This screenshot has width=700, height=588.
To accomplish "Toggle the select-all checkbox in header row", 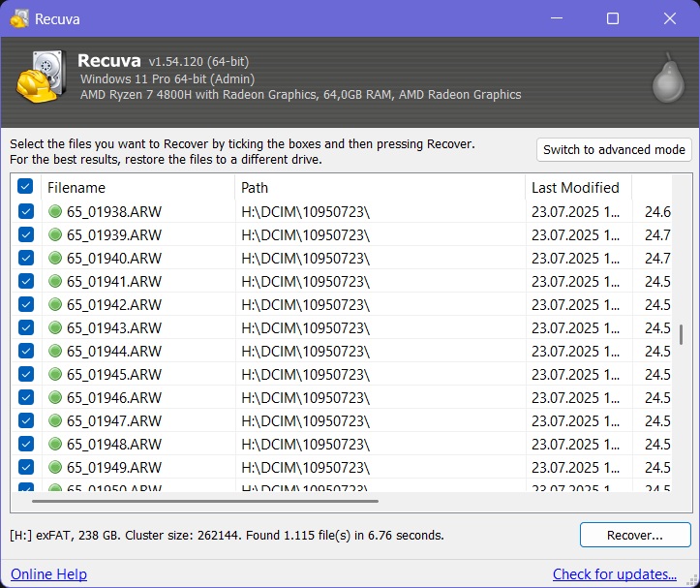I will tap(25, 186).
